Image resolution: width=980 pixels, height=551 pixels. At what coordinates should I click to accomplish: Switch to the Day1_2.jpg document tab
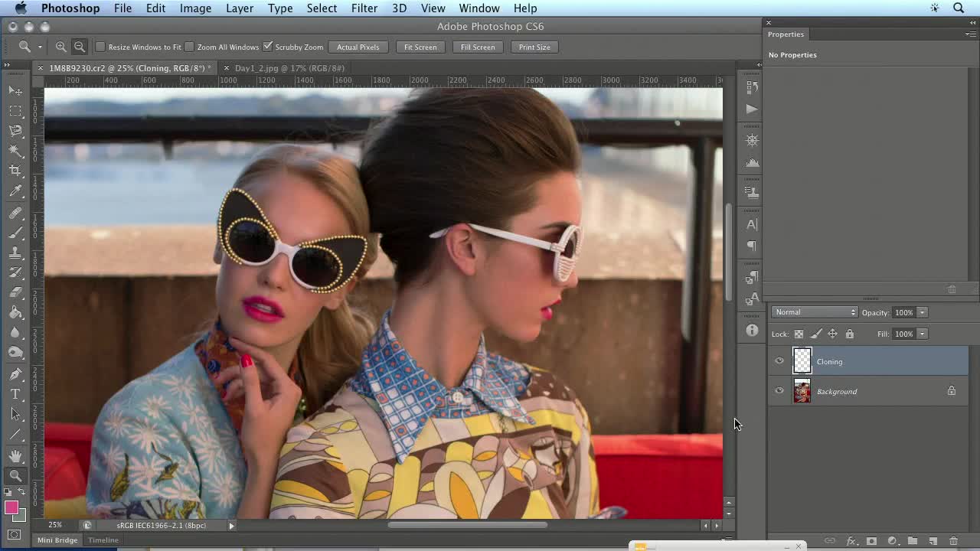click(x=289, y=68)
